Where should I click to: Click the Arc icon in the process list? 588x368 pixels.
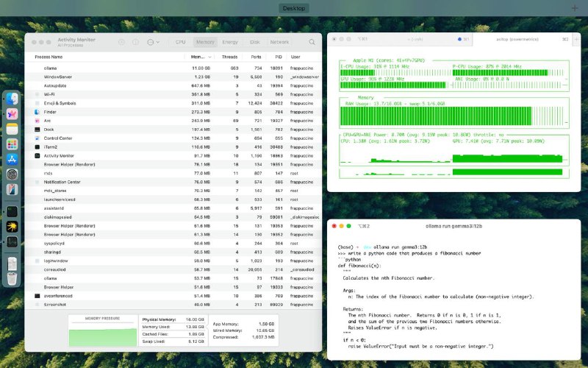pos(37,121)
